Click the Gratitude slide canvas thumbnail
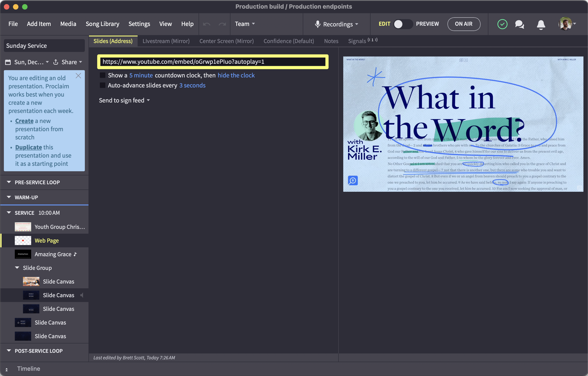Screen dimensions: 588x376 pos(31,281)
